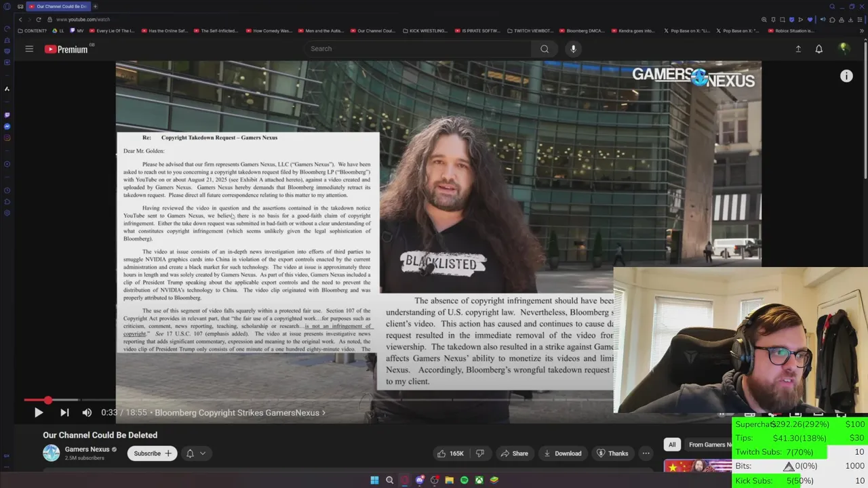Open the Xbox app from the taskbar
Viewport: 868px width, 488px height.
tap(479, 480)
